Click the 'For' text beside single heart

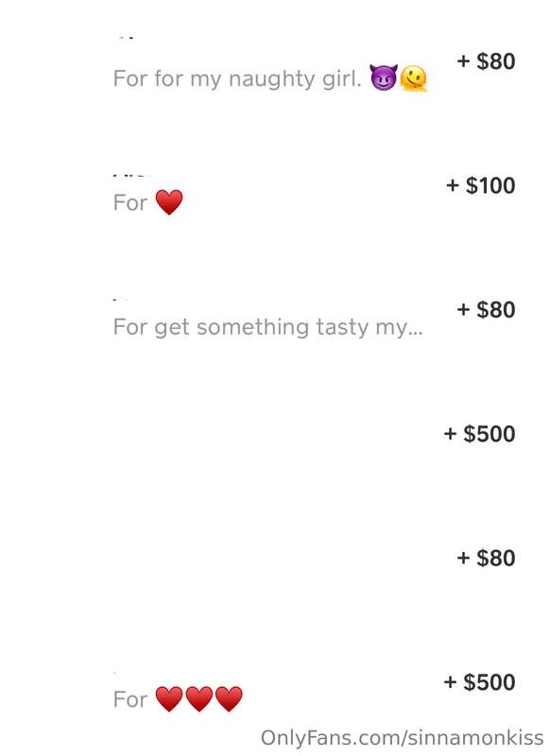(130, 202)
